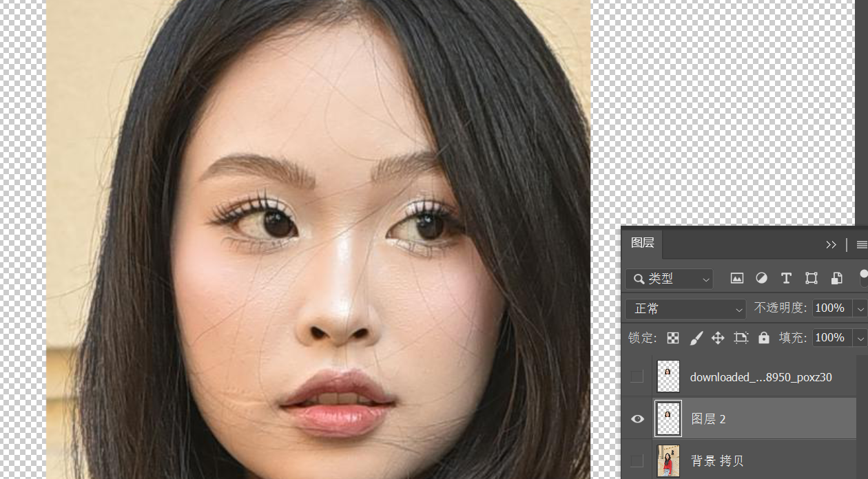This screenshot has height=479, width=868.
Task: Filter layers by type (T) icon
Action: tap(786, 279)
